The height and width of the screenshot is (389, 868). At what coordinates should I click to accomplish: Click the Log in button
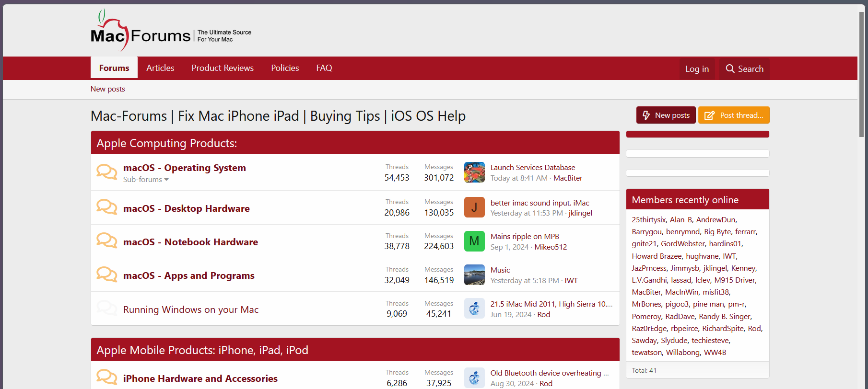tap(697, 69)
